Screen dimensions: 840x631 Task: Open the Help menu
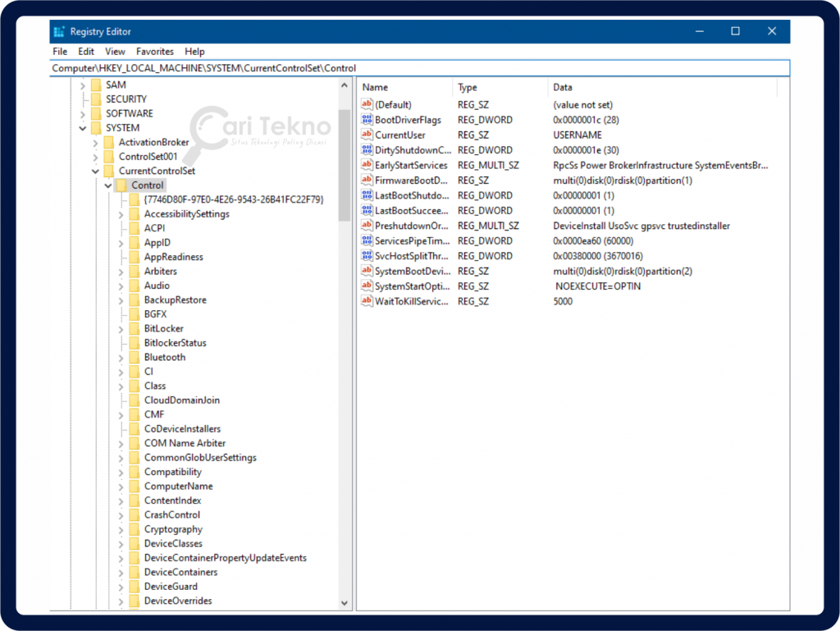pos(194,51)
